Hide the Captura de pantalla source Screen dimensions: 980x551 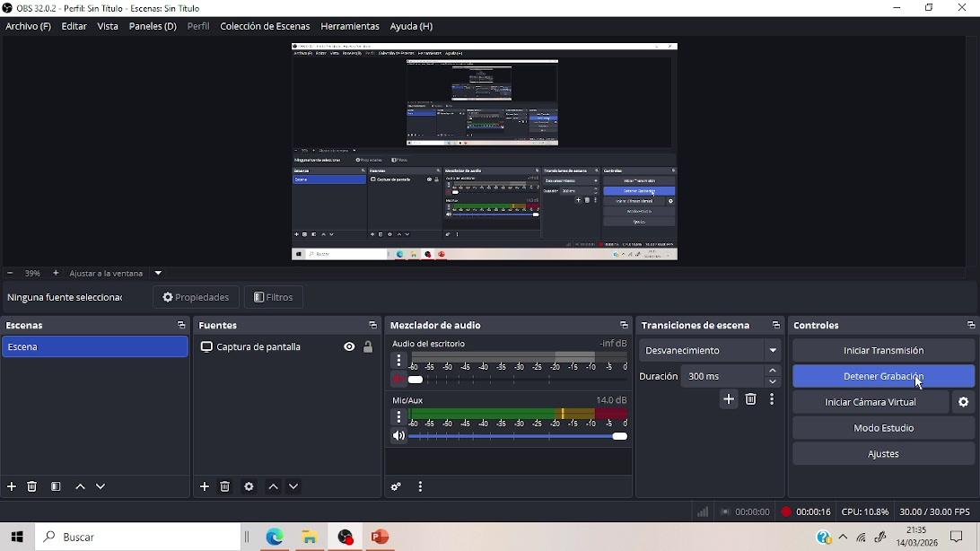349,348
